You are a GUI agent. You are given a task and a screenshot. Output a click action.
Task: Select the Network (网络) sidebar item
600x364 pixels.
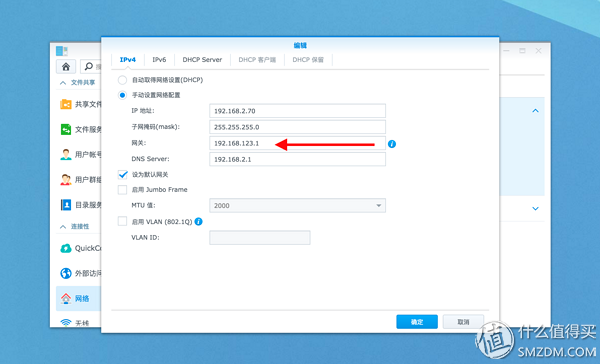coord(78,299)
